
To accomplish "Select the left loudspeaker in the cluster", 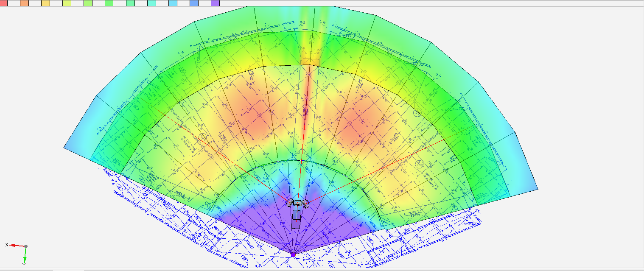I will tap(289, 203).
